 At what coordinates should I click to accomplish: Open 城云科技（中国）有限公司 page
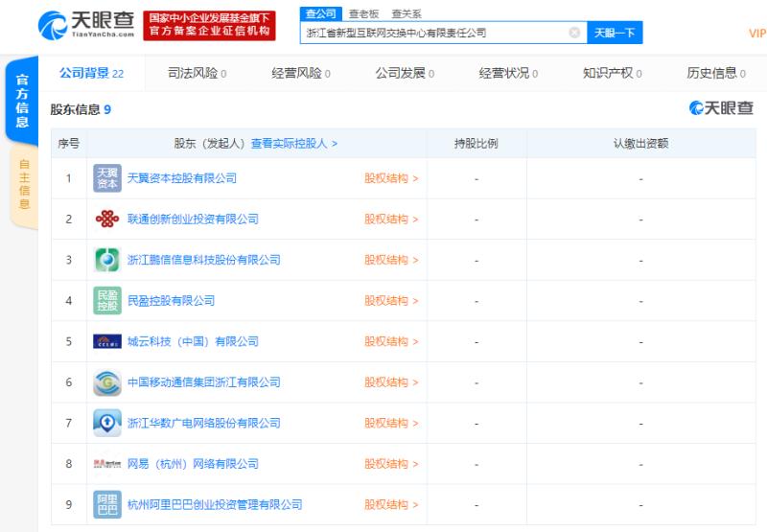(193, 341)
